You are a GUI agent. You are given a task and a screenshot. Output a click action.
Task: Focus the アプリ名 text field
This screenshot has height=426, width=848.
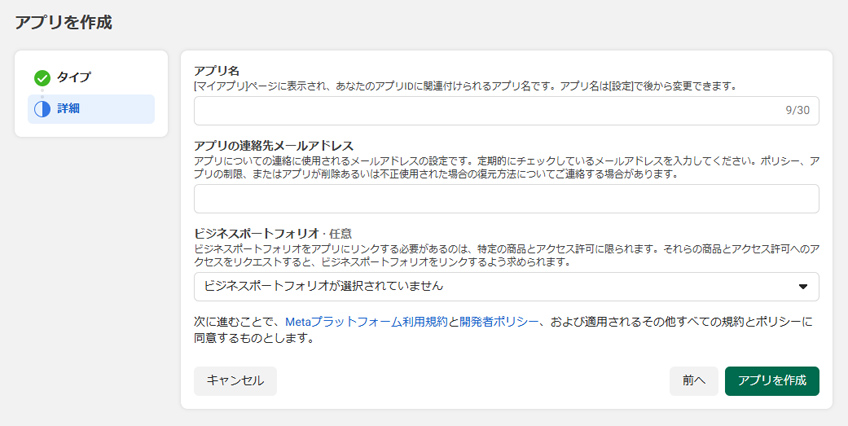pos(480,111)
